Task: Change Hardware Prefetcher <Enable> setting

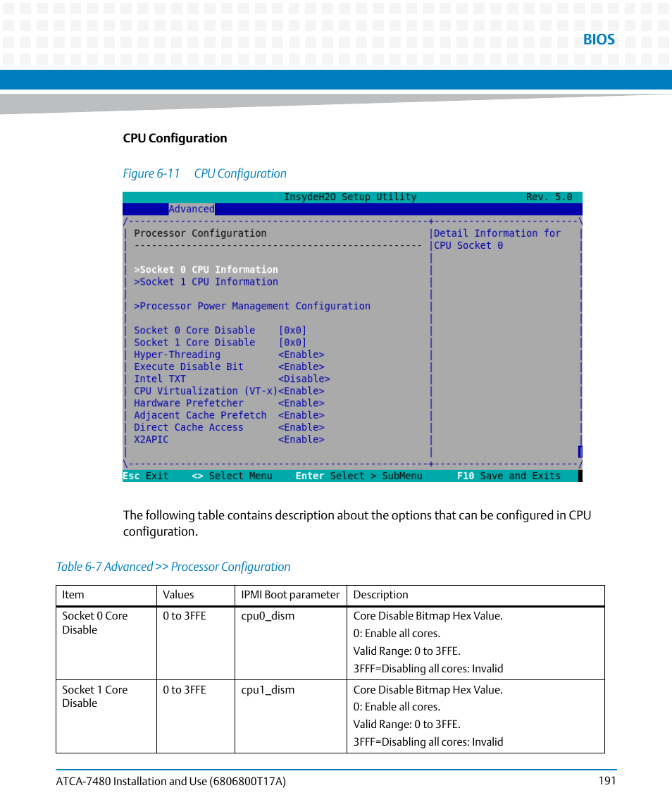Action: [301, 403]
